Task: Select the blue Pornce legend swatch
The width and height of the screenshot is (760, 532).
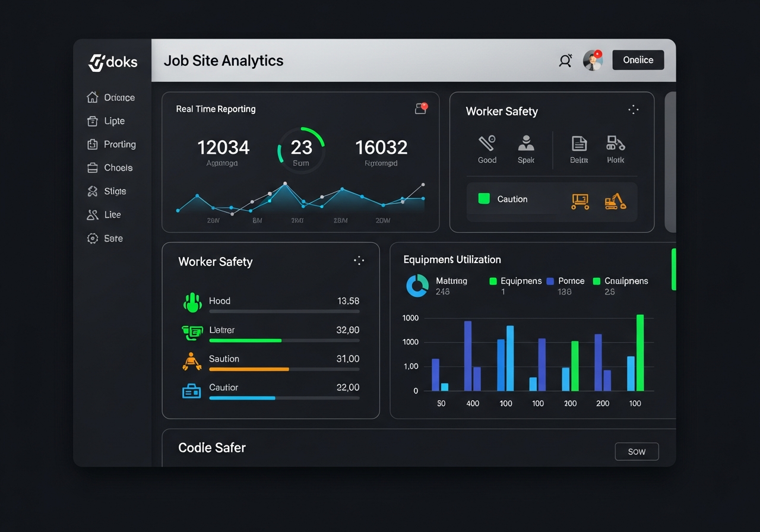Action: pos(550,281)
